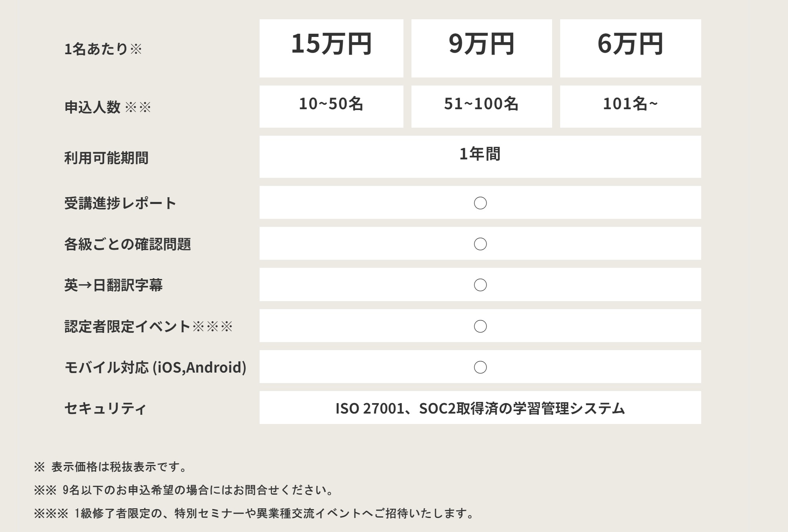This screenshot has height=532, width=788.
Task: Click the 6万円 price cell
Action: (x=630, y=48)
